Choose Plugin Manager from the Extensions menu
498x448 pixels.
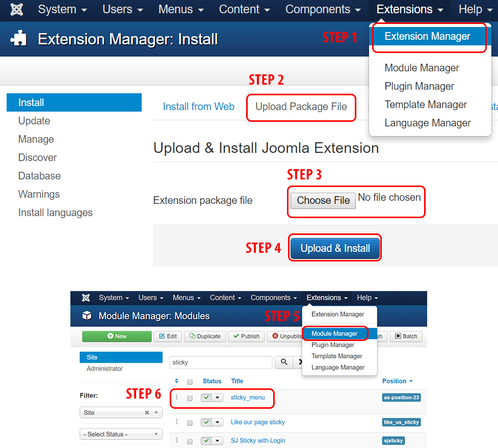point(419,86)
